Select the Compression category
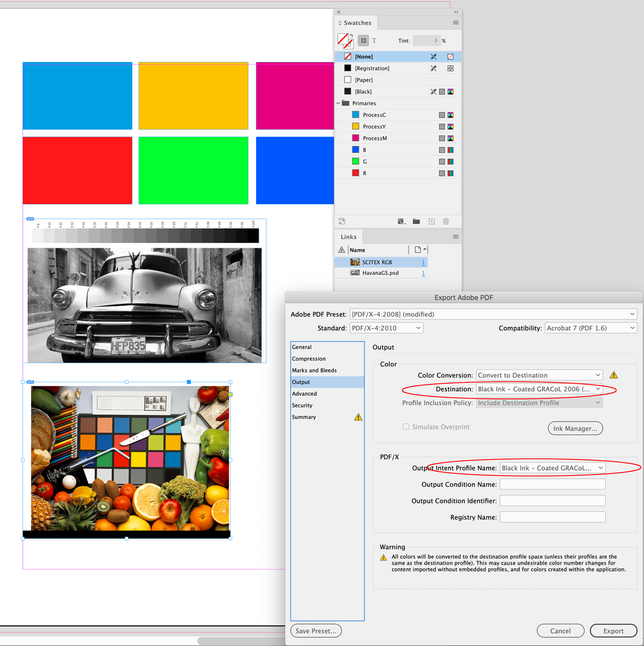Screen dimensions: 644x646 tap(327, 359)
